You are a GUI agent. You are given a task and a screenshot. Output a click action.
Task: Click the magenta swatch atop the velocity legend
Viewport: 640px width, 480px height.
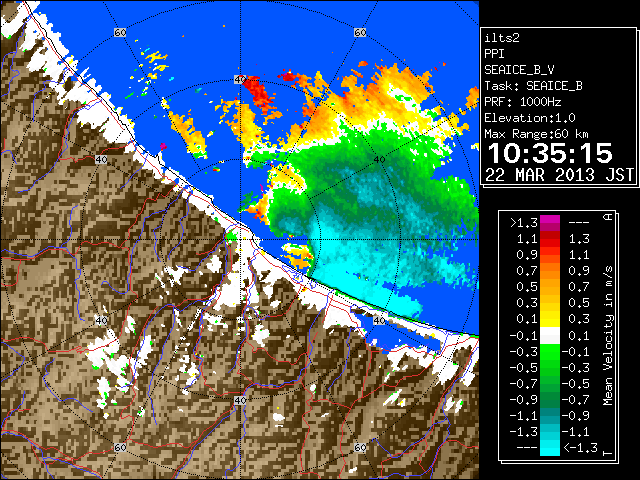pos(550,223)
